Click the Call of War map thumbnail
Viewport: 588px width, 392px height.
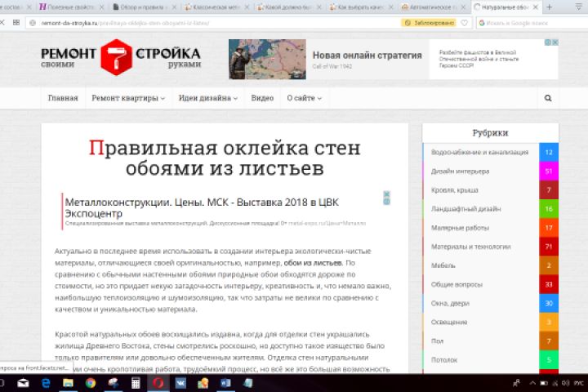[267, 60]
